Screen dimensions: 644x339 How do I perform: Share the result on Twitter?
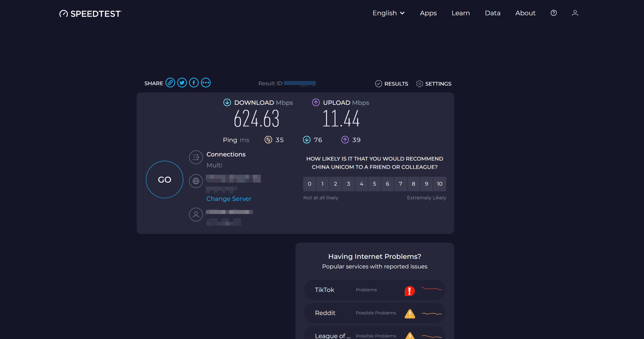(x=182, y=83)
